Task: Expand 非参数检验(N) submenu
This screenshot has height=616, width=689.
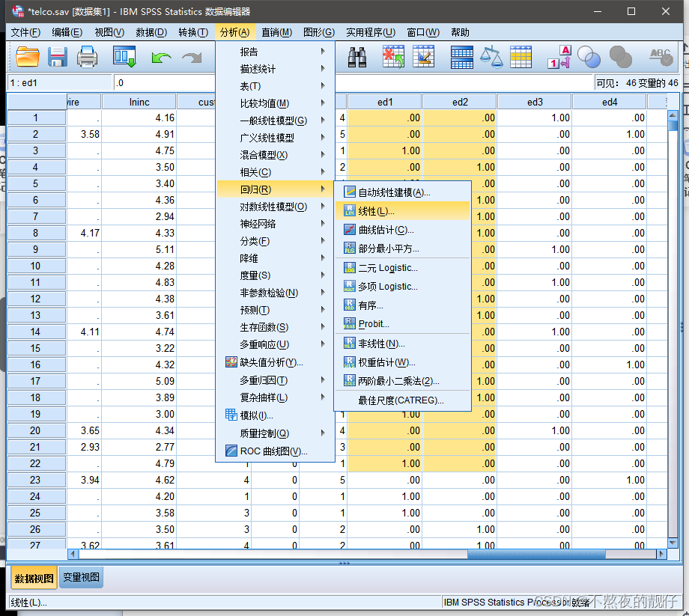Action: pyautogui.click(x=275, y=293)
